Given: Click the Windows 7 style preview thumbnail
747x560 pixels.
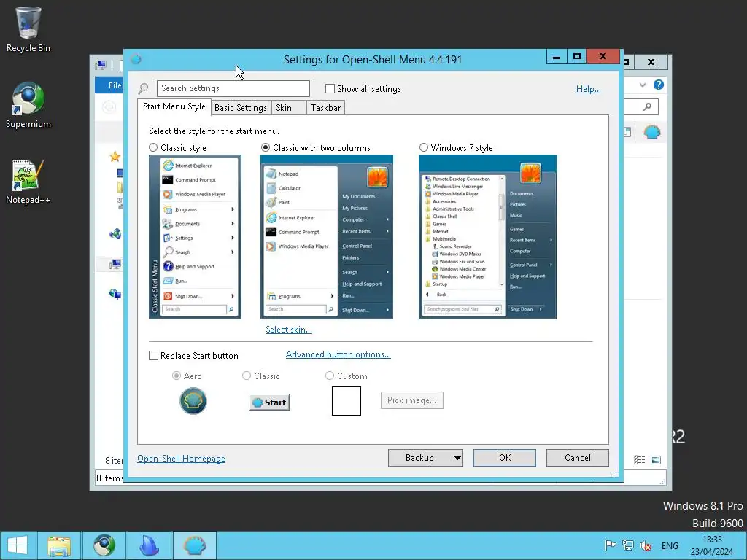Looking at the screenshot, I should coord(487,237).
